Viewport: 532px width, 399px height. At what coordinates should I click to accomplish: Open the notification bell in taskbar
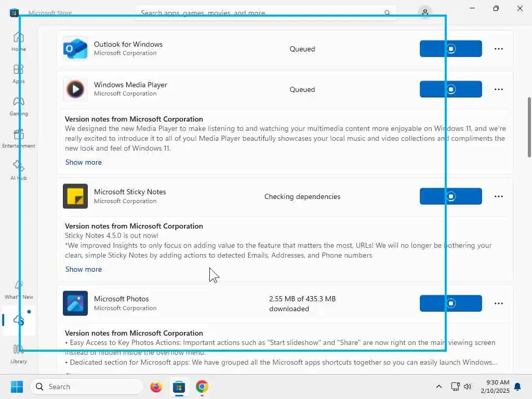coord(518,387)
